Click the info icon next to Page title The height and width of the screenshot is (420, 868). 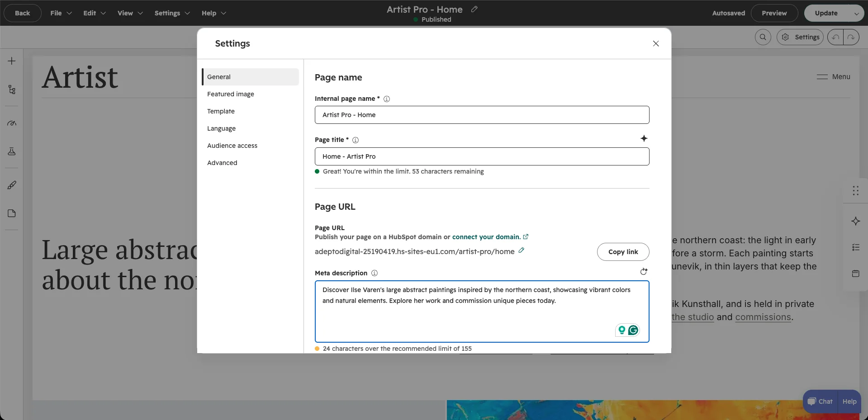pos(356,140)
